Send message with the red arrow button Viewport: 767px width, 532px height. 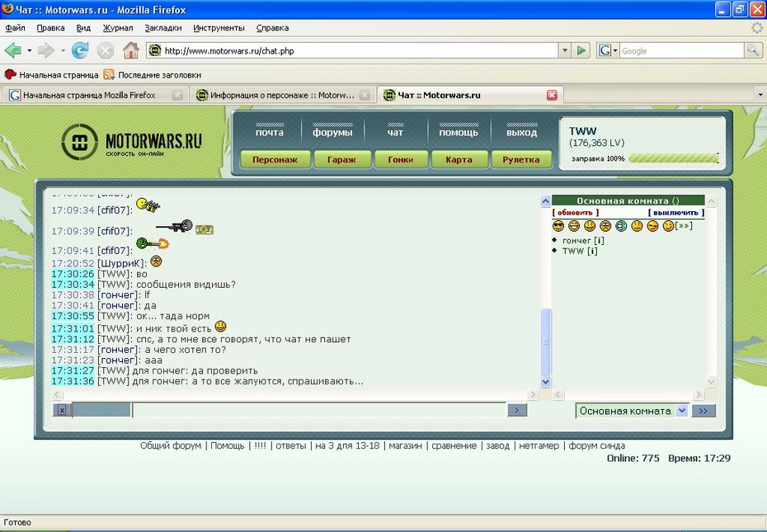(517, 410)
